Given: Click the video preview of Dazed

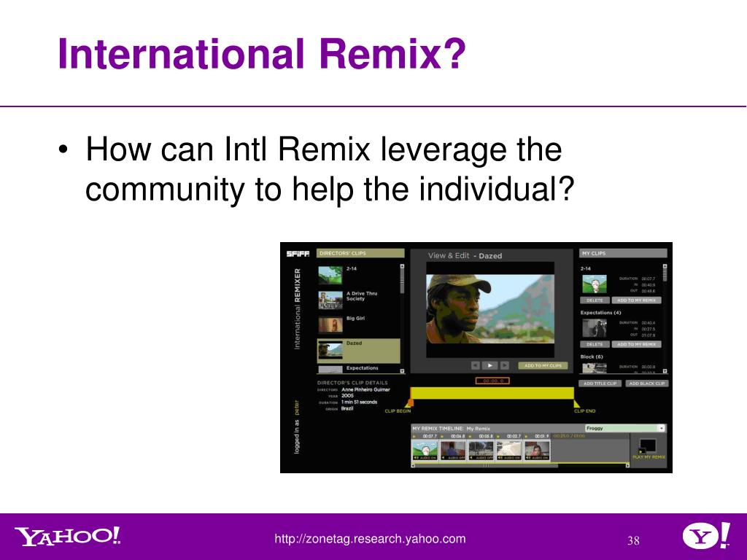Looking at the screenshot, I should (490, 308).
